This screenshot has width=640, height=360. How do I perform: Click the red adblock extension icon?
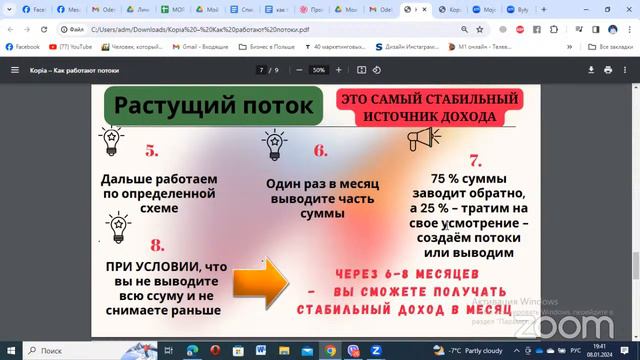pos(520,29)
